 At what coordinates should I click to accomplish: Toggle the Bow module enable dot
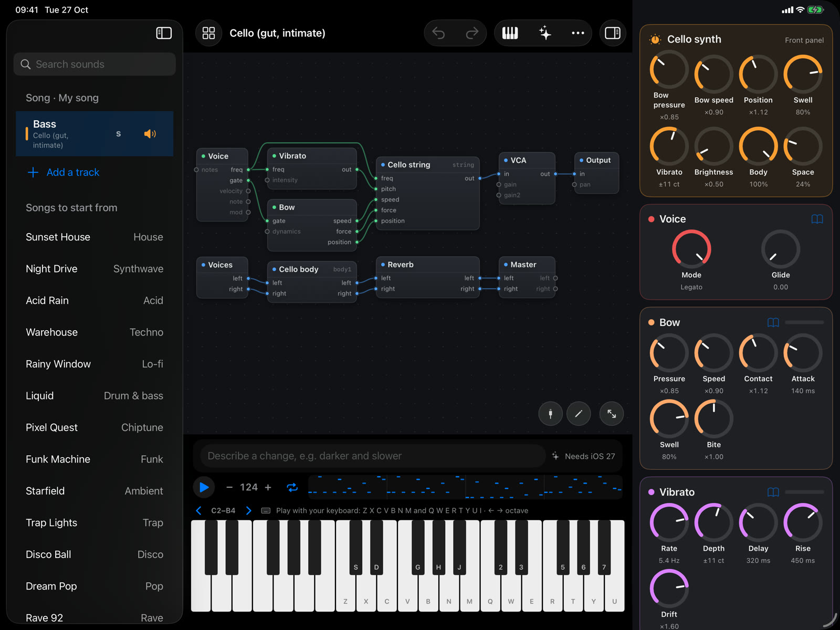point(651,322)
